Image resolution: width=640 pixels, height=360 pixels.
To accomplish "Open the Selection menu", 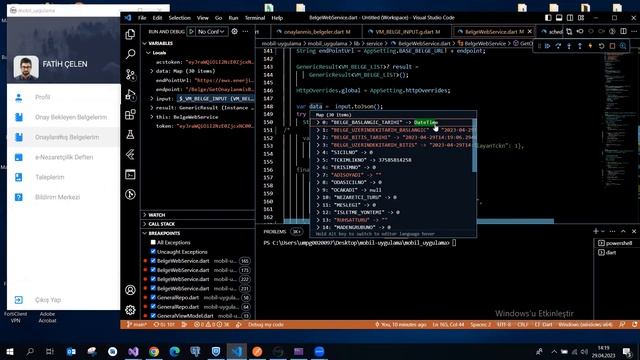I will [180, 18].
